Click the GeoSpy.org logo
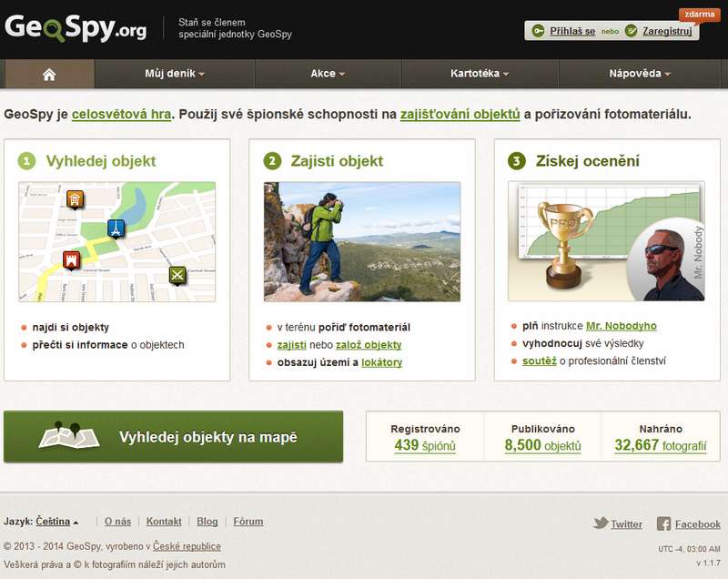The width and height of the screenshot is (728, 579). [76, 28]
